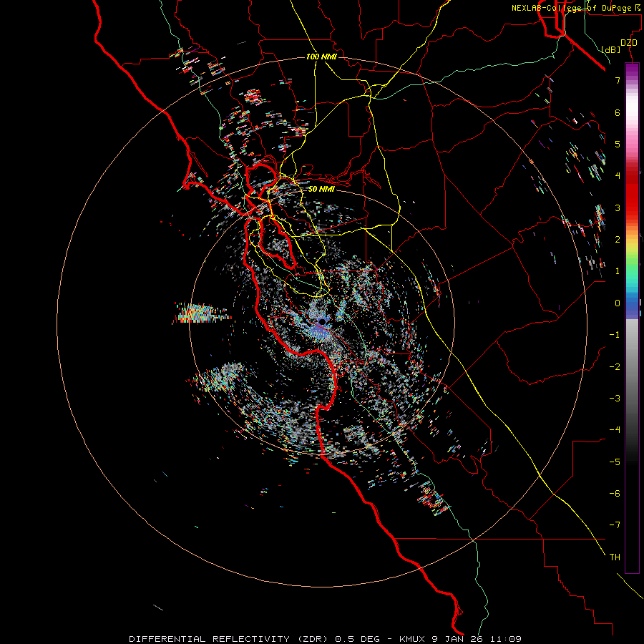This screenshot has width=644, height=644.
Task: Click the "100 NMI" range ring label
Action: [321, 57]
